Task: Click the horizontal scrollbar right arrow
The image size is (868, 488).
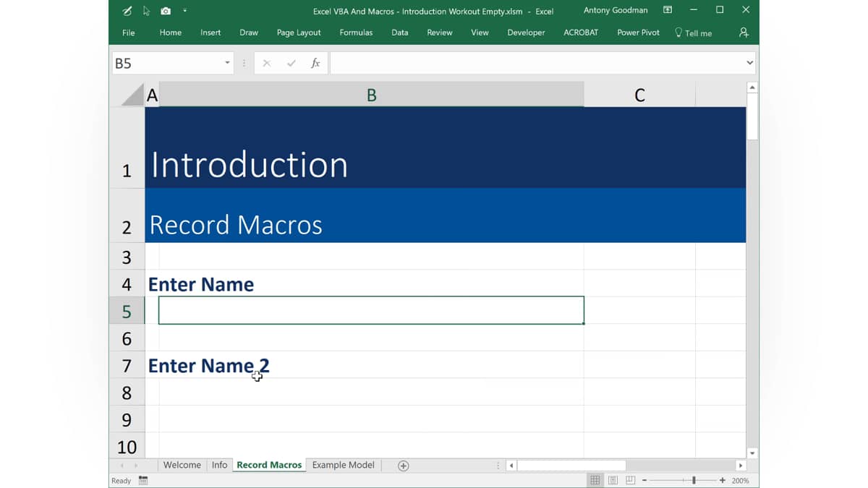Action: (741, 466)
